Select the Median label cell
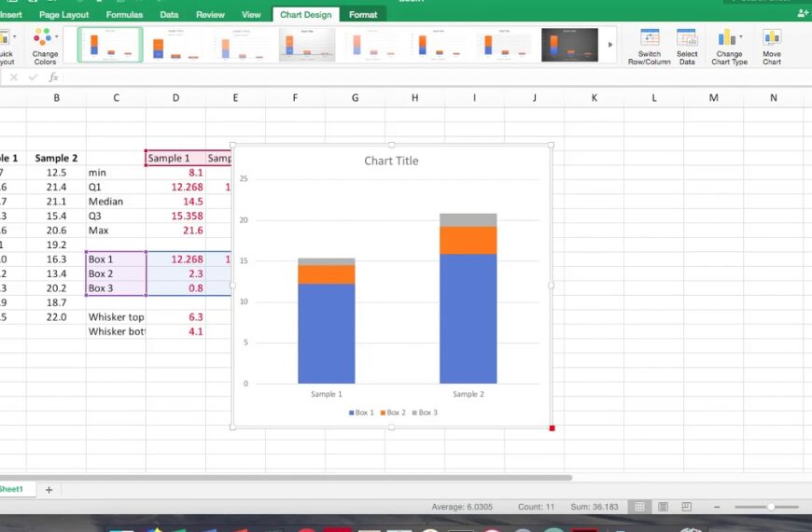This screenshot has width=812, height=532. [116, 202]
